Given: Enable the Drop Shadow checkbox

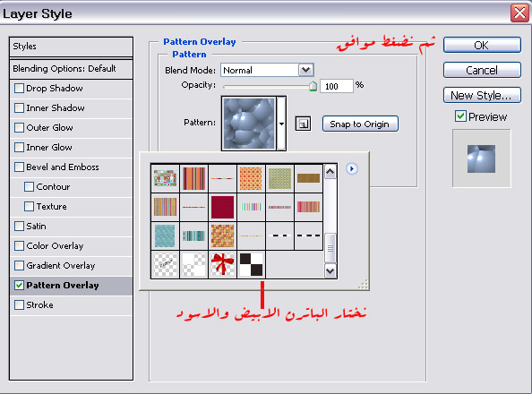Looking at the screenshot, I should pos(20,89).
